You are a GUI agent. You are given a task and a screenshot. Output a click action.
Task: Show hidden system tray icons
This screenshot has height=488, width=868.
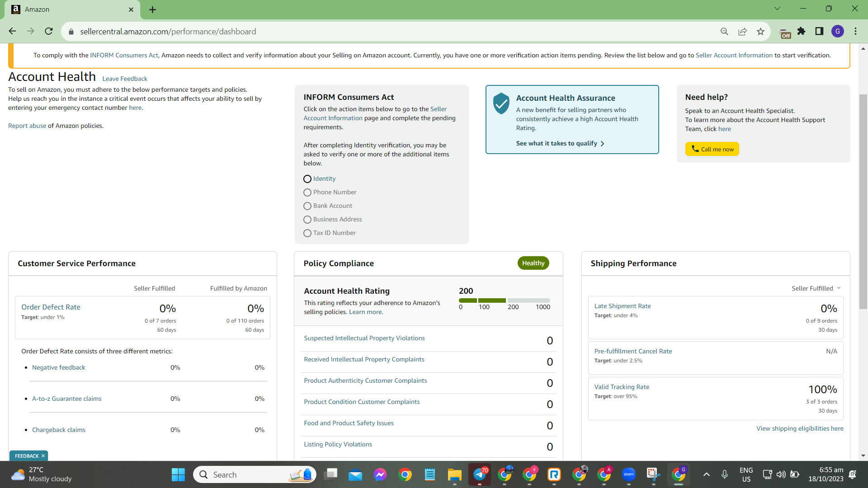(x=707, y=474)
